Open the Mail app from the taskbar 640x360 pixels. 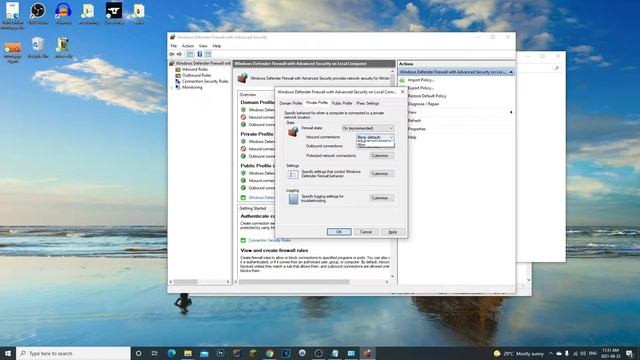(204, 353)
